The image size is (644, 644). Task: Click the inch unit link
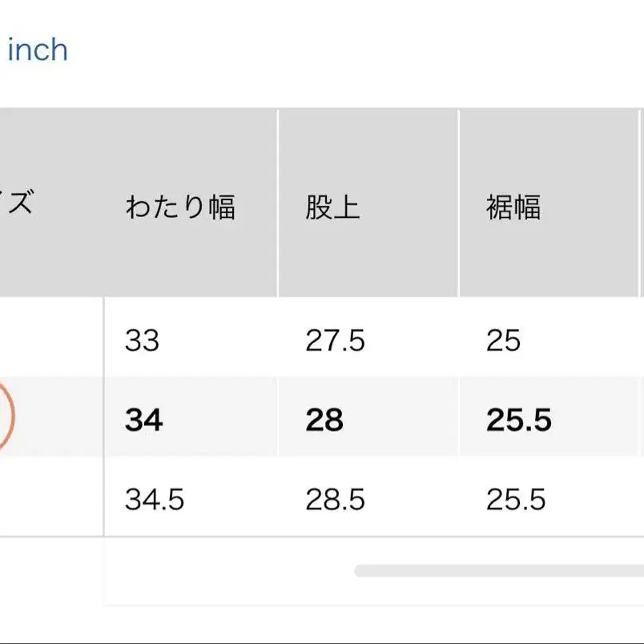click(37, 50)
